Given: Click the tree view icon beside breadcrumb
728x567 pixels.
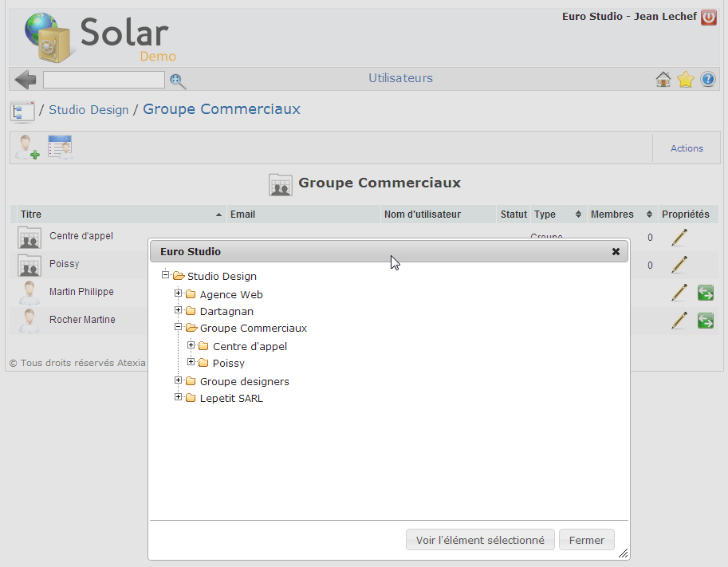Looking at the screenshot, I should click(22, 111).
